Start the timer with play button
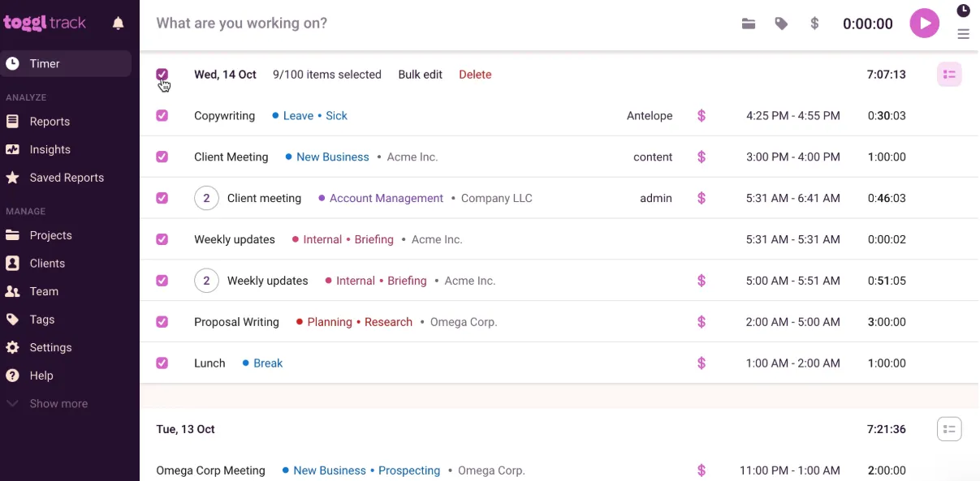 coord(924,24)
